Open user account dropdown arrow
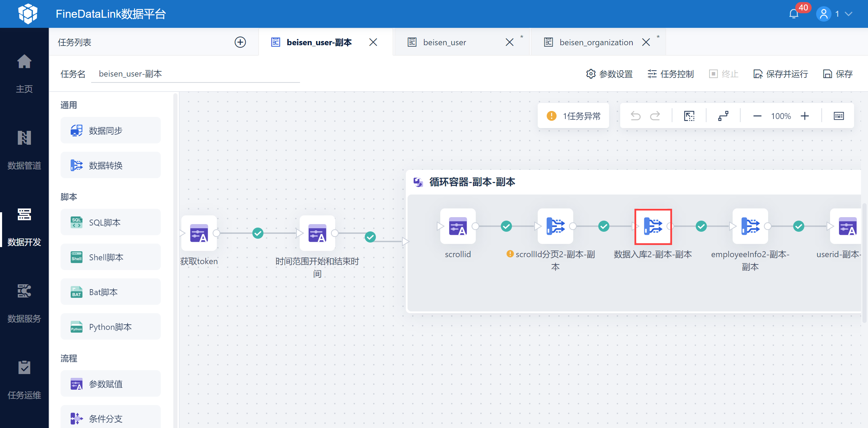 pos(849,14)
